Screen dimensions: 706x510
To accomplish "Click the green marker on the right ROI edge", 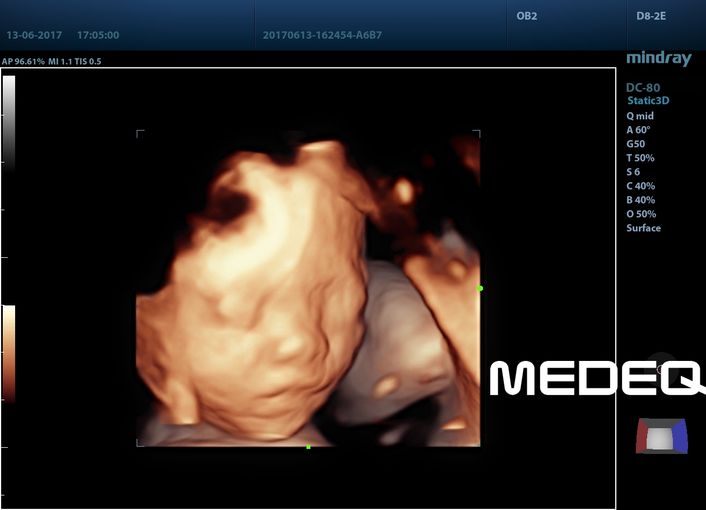I will click(x=480, y=288).
